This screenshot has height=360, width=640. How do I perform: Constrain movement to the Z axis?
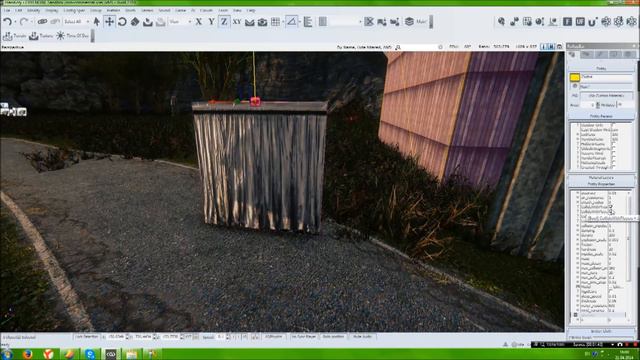pyautogui.click(x=224, y=22)
